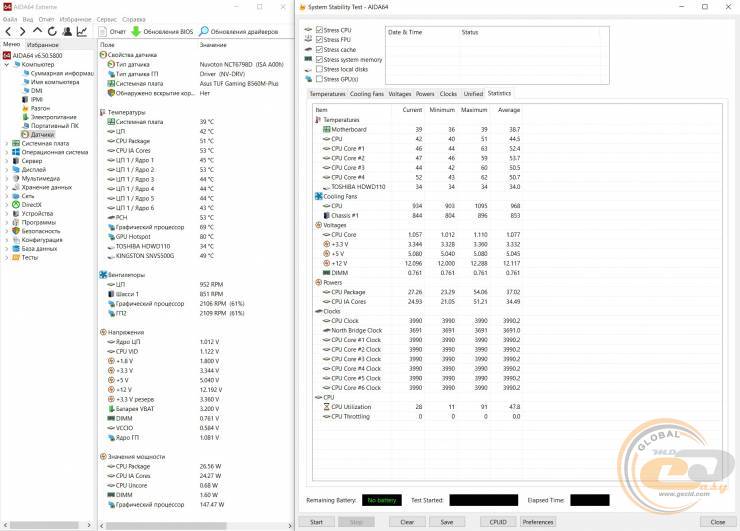The image size is (740, 531).
Task: Click the Сервер icon in the tree
Action: [16, 161]
